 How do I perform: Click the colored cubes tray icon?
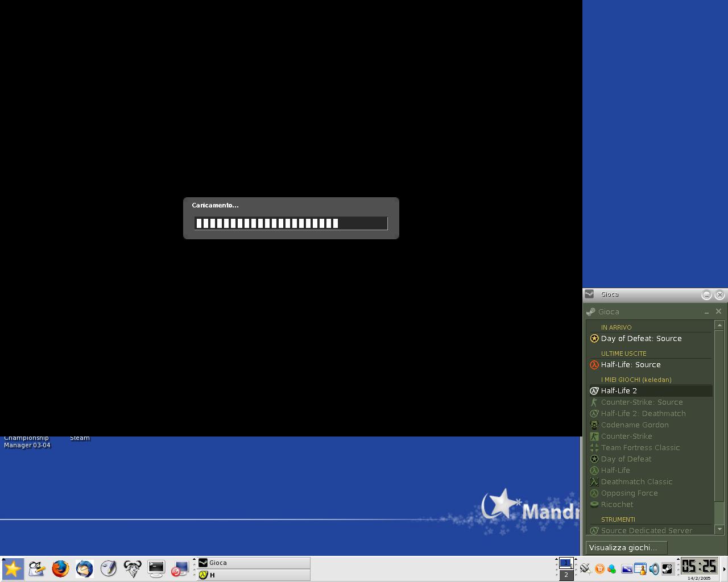click(x=611, y=568)
